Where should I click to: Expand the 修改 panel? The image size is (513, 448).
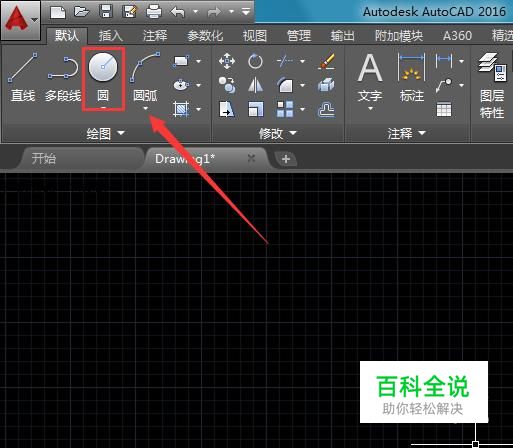(277, 133)
